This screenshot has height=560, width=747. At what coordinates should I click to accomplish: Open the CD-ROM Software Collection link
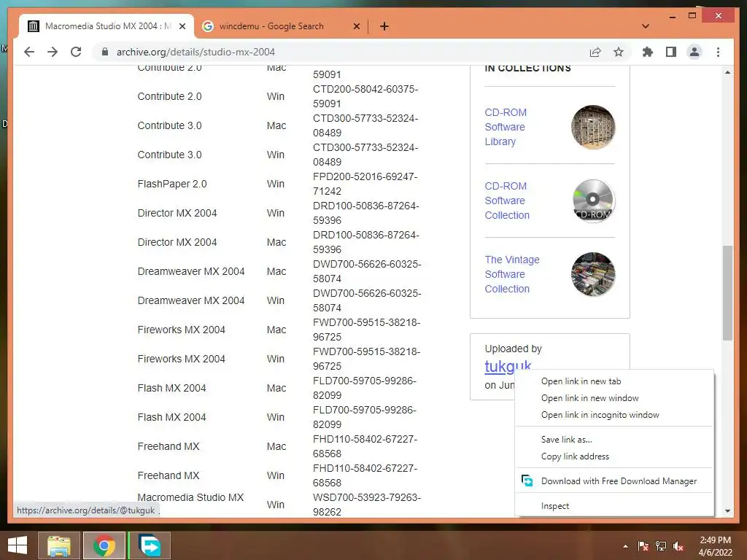(x=507, y=201)
